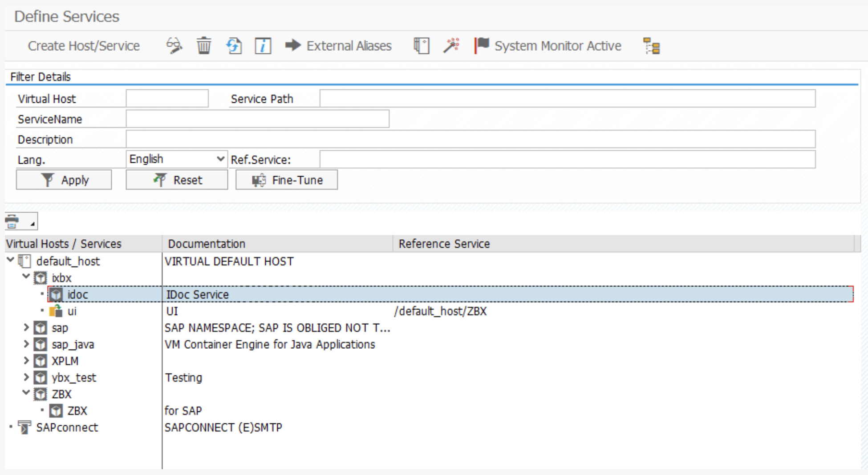Click the rename service icon in toolbar
Screen dimensions: 868x475
pos(174,46)
